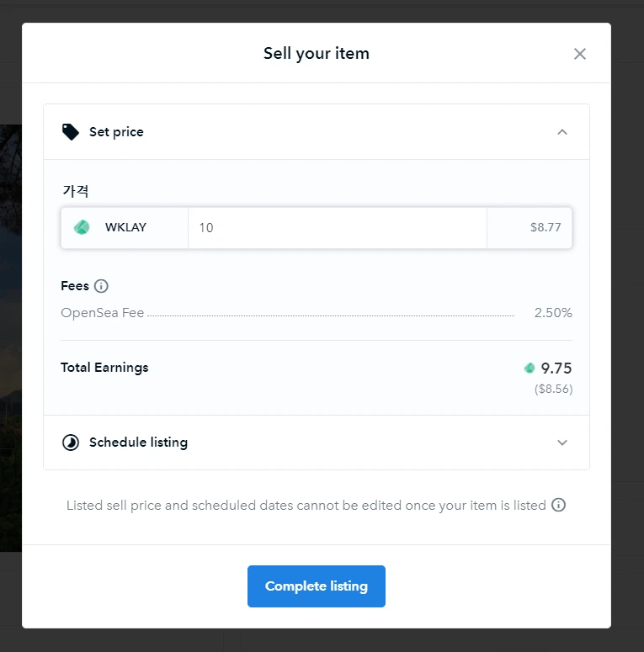Open the WKLAY currency selector
Image resolution: width=644 pixels, height=652 pixels.
125,227
